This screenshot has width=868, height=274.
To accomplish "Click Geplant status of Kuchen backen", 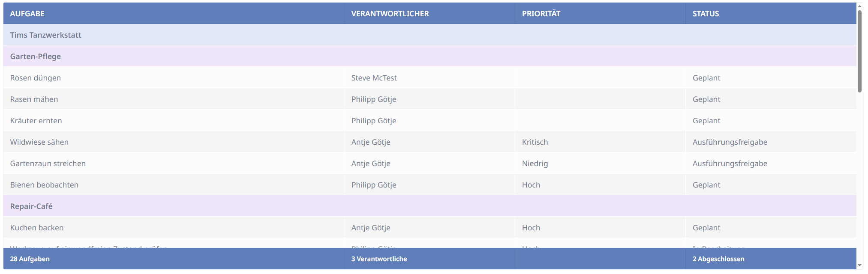I will pyautogui.click(x=706, y=228).
